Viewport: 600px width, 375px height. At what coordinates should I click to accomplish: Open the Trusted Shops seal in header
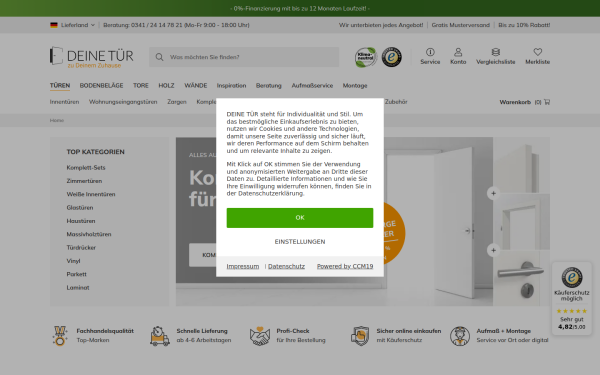[391, 57]
